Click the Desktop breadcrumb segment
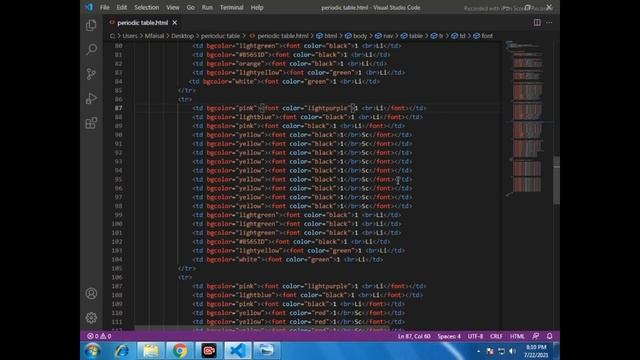Image resolution: width=640 pixels, height=360 pixels. pyautogui.click(x=182, y=36)
